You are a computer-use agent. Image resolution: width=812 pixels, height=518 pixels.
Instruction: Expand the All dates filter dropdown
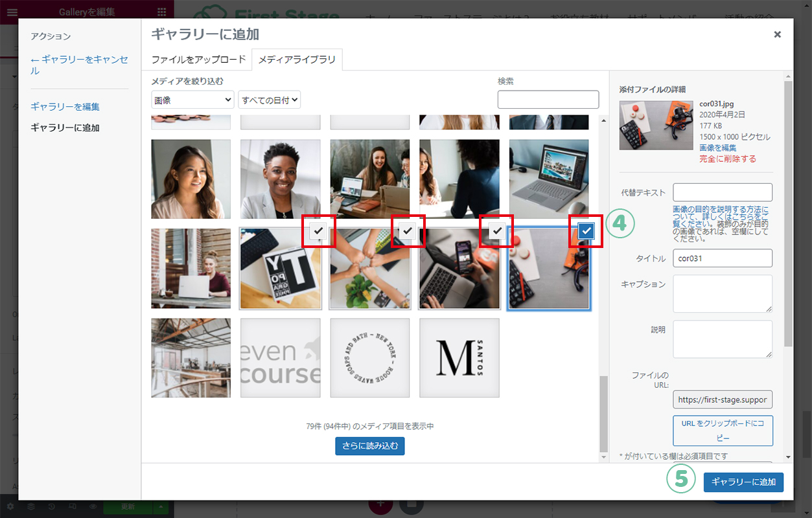click(270, 100)
